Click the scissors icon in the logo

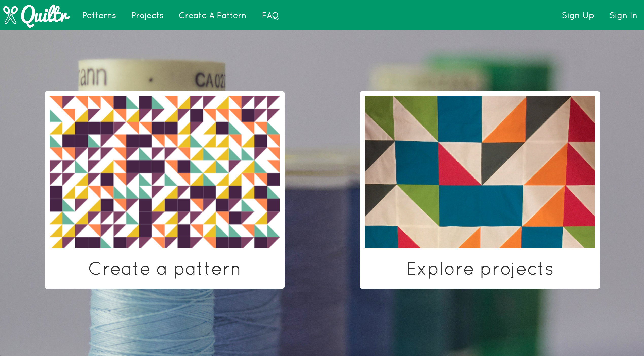10,15
